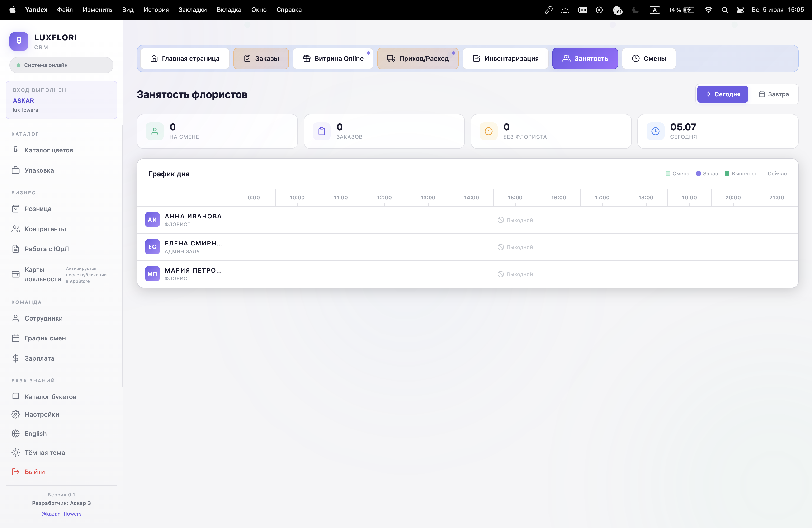Open the password key icon in the menu bar
812x528 pixels.
[x=549, y=10]
